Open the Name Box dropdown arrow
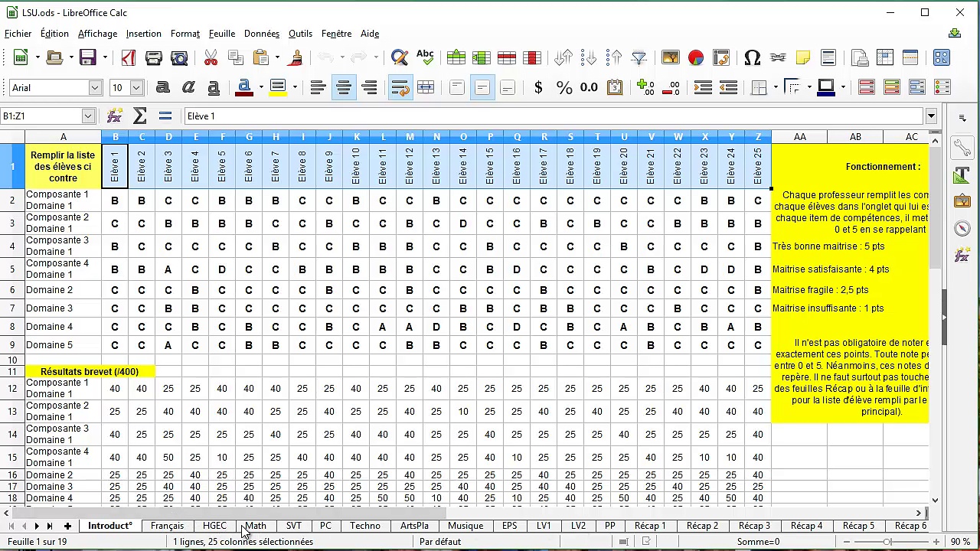The height and width of the screenshot is (551, 980). [x=88, y=116]
